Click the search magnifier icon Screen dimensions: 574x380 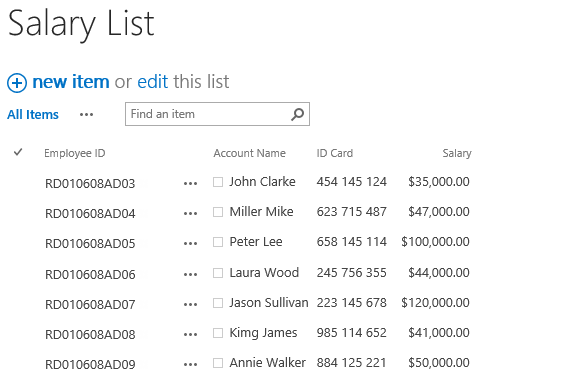[297, 114]
